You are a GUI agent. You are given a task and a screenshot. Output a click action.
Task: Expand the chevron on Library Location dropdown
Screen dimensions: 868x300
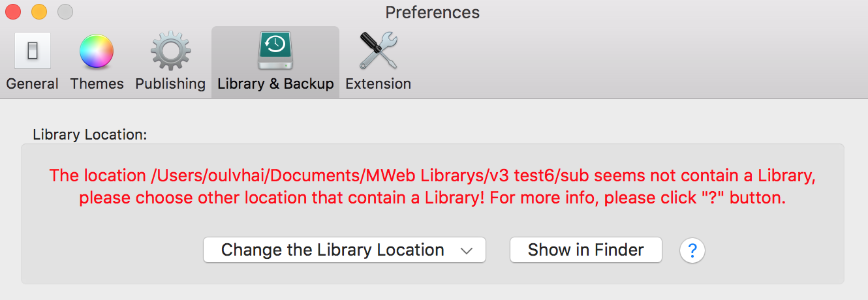[x=466, y=250]
